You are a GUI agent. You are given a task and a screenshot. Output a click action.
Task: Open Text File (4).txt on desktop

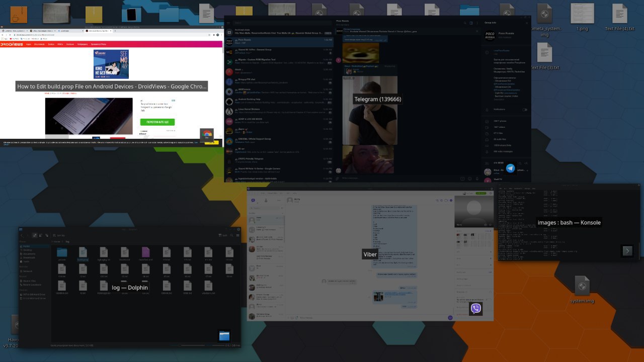point(620,18)
